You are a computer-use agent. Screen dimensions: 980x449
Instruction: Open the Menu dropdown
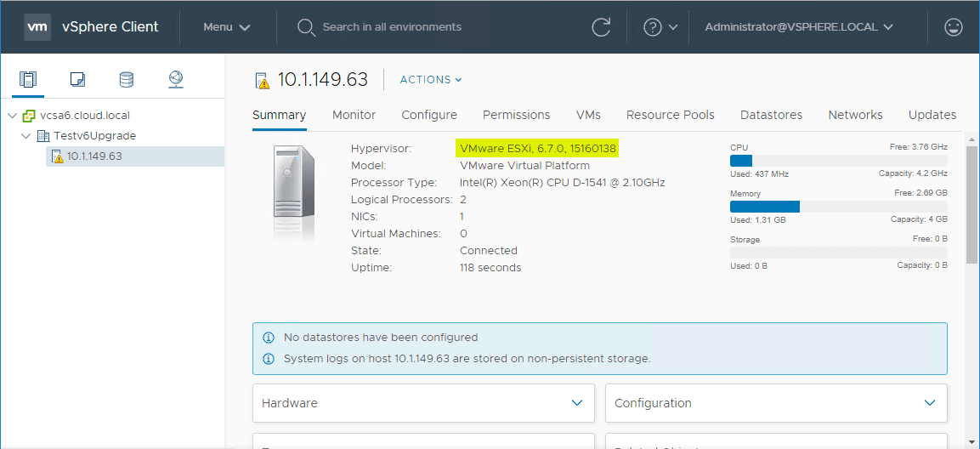pos(226,27)
